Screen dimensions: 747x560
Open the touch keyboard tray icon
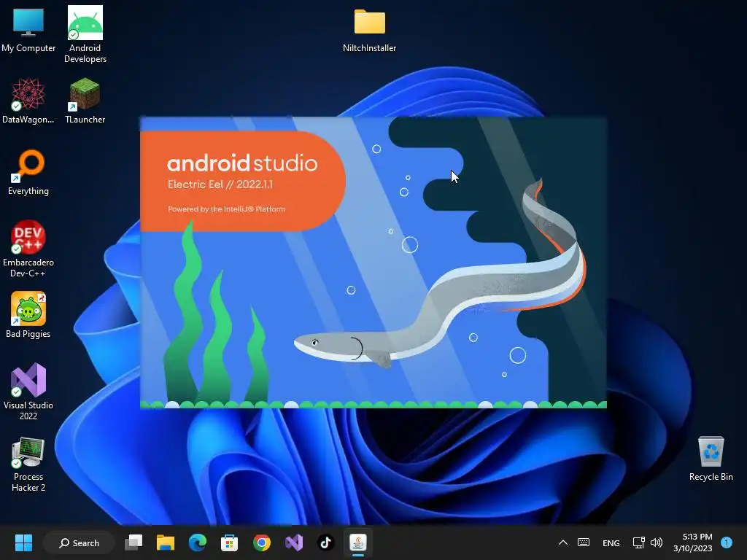[584, 542]
